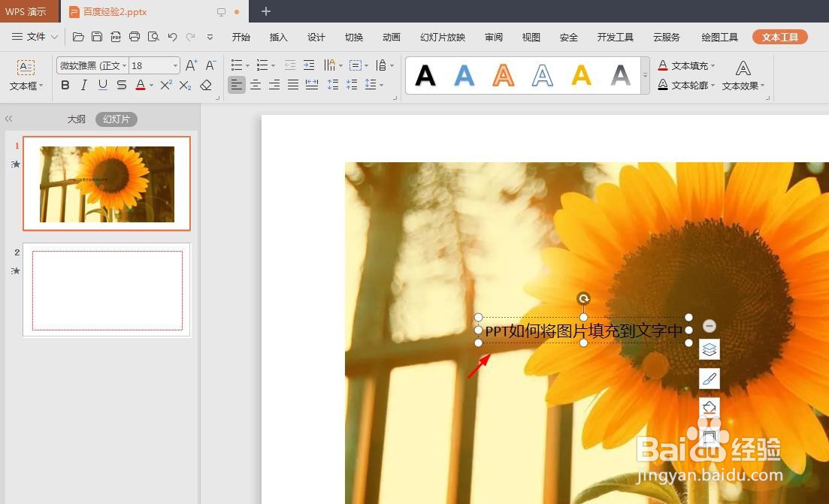This screenshot has height=504, width=829.
Task: Decrease paragraph spacing
Action: [x=352, y=85]
